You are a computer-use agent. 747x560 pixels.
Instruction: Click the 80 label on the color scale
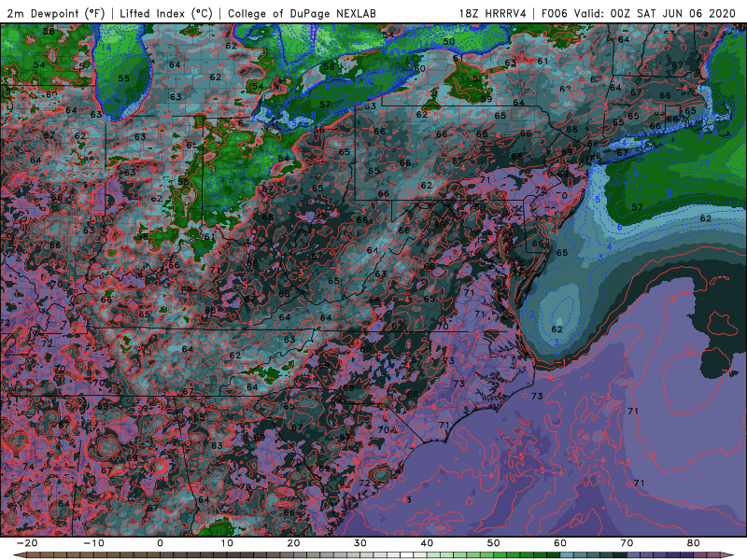[x=694, y=543]
